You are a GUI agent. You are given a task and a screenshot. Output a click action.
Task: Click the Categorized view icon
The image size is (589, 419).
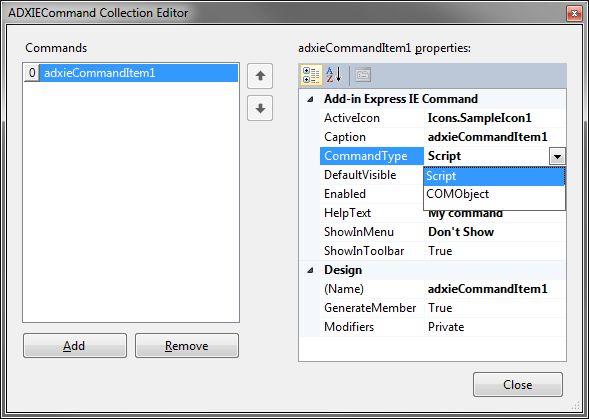311,75
